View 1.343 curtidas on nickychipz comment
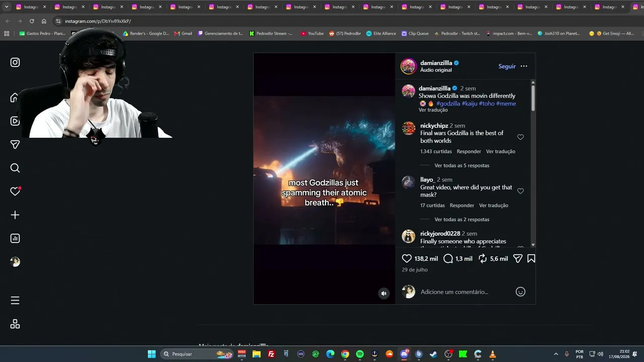The height and width of the screenshot is (362, 644). [x=436, y=151]
